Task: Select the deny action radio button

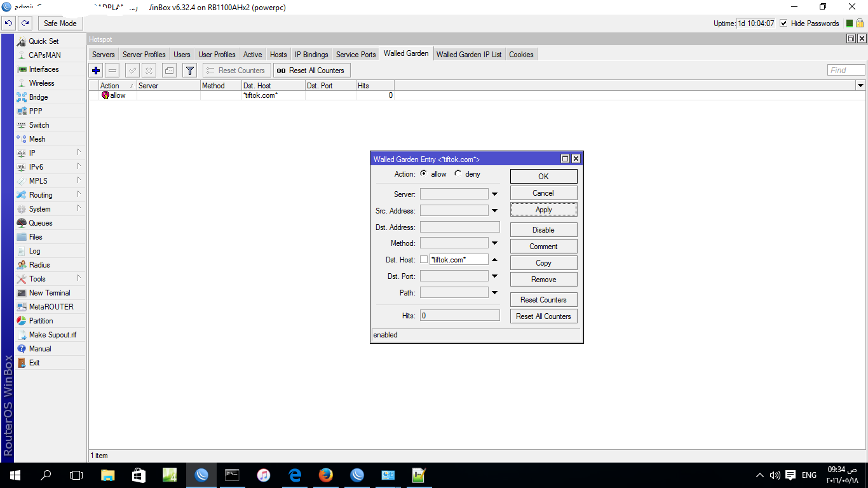Action: point(458,173)
